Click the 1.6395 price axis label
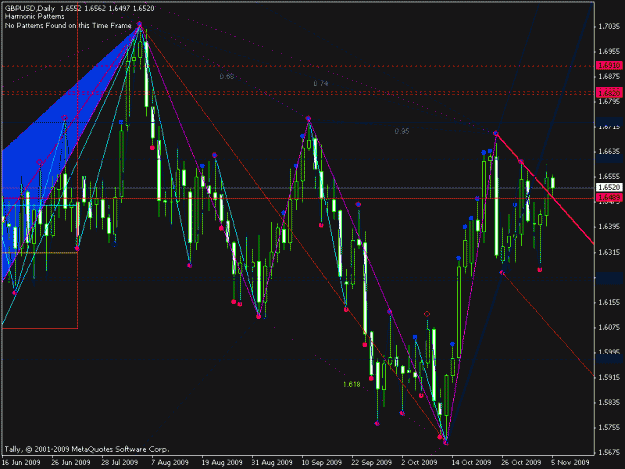The image size is (625, 469). pos(609,227)
